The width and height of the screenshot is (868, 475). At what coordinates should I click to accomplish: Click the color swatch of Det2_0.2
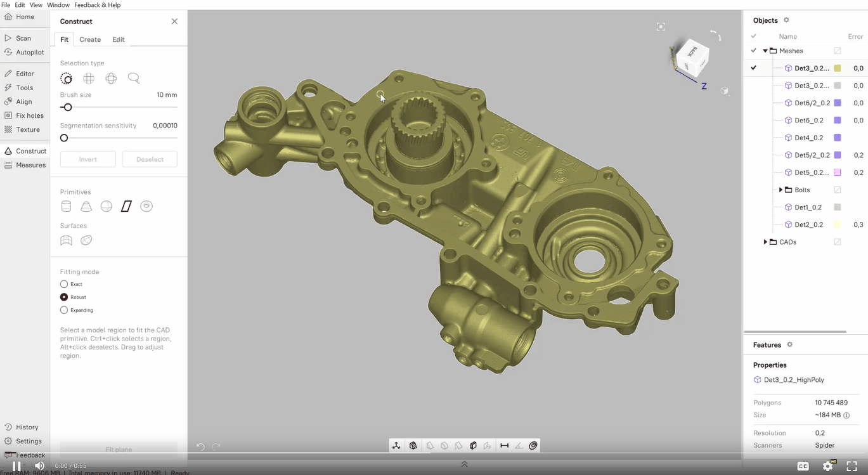[837, 224]
